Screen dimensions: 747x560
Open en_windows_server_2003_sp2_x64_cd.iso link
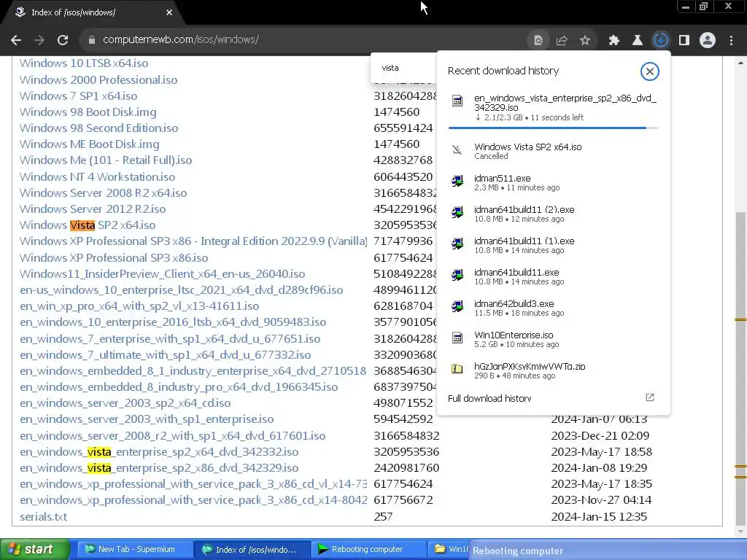[125, 403]
